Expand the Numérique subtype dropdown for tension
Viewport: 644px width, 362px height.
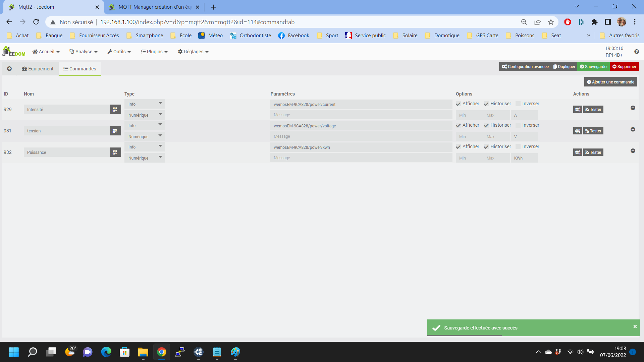144,136
